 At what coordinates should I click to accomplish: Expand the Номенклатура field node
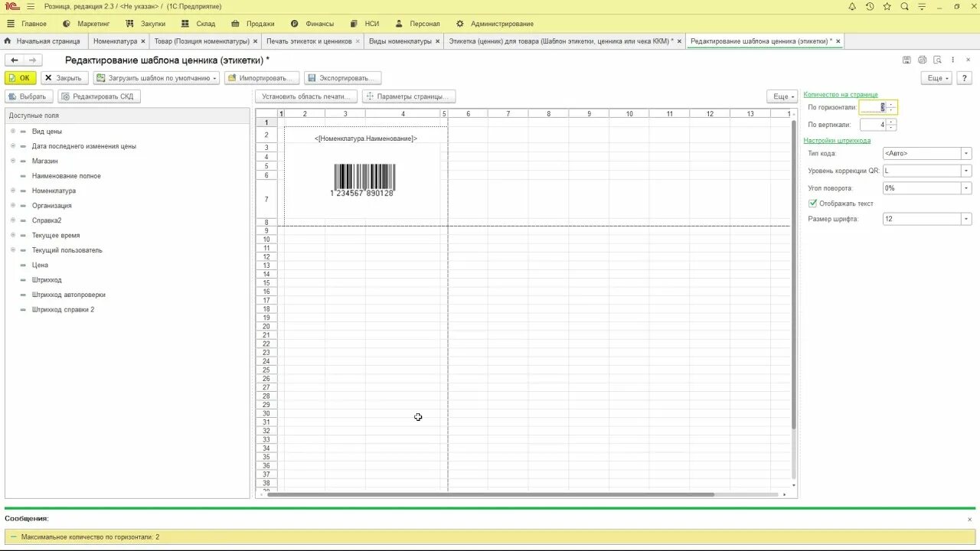click(x=13, y=191)
